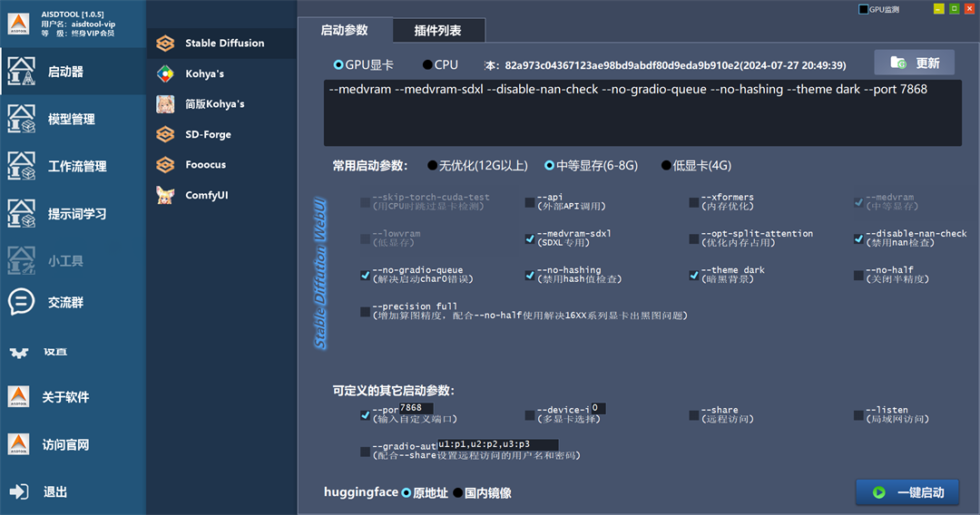The width and height of the screenshot is (980, 515).
Task: Click the 常用启动参数 label
Action: pyautogui.click(x=370, y=166)
